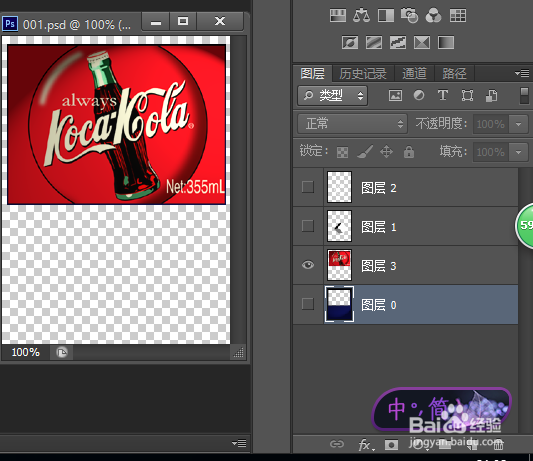Show 图层 1 visibility
This screenshot has width=533, height=461.
click(x=308, y=226)
